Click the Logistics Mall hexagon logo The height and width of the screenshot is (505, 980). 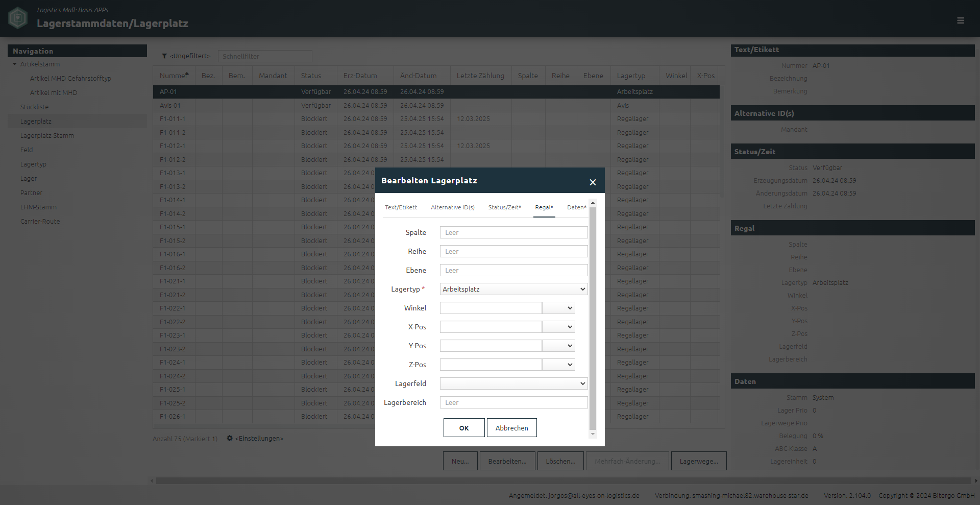point(18,18)
